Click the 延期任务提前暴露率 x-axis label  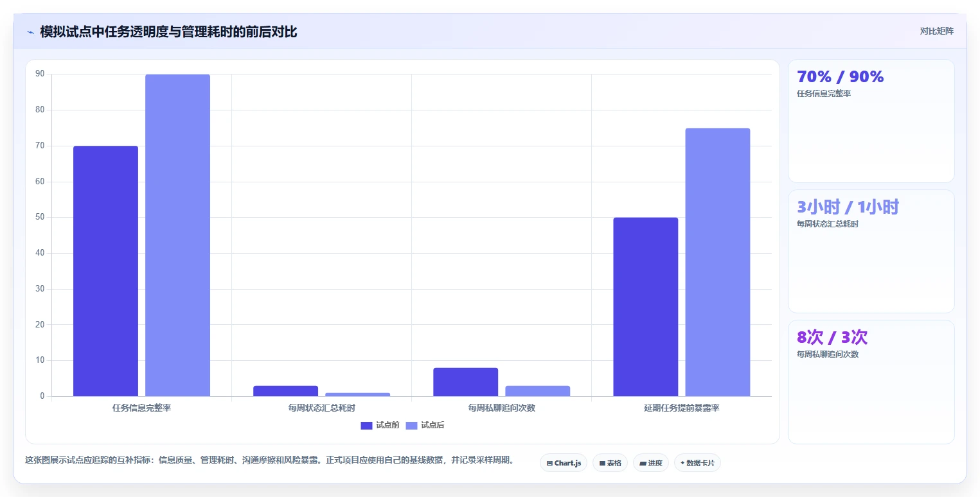681,408
